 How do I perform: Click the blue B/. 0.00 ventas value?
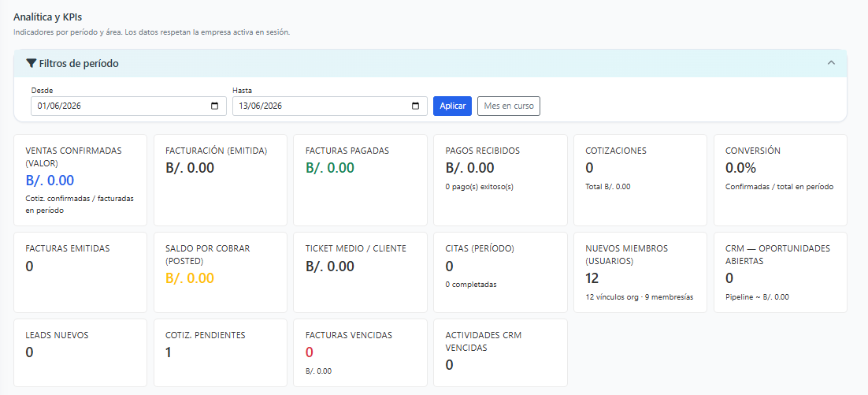click(50, 180)
